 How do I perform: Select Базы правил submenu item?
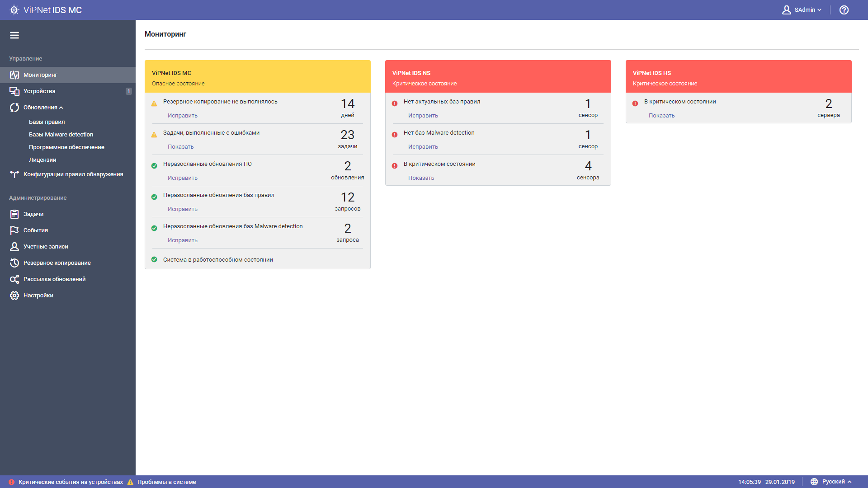click(47, 122)
